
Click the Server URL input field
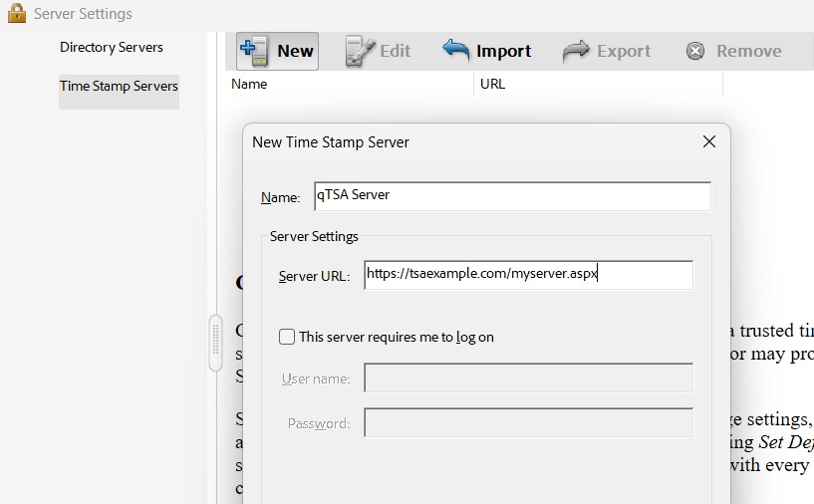tap(528, 275)
